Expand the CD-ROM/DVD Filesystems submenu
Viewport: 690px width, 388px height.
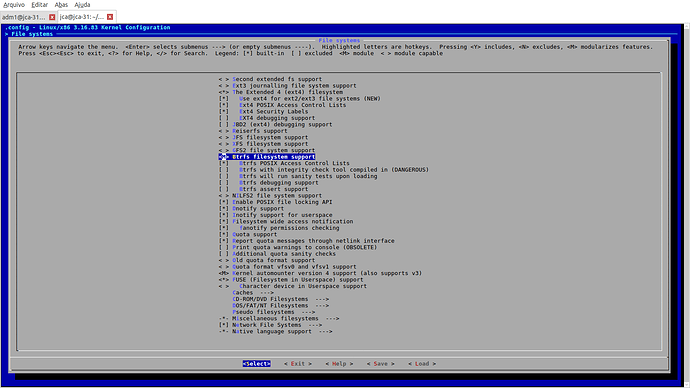(281, 299)
